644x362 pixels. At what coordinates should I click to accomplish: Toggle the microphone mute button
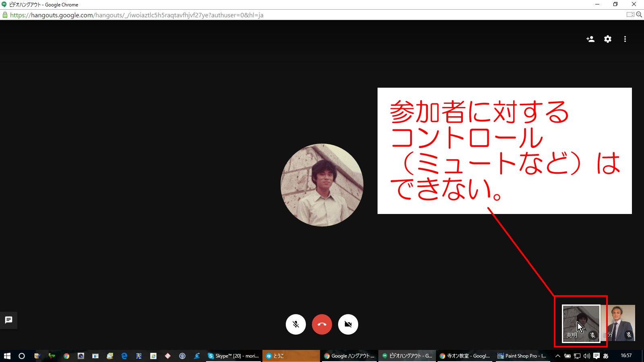click(296, 324)
